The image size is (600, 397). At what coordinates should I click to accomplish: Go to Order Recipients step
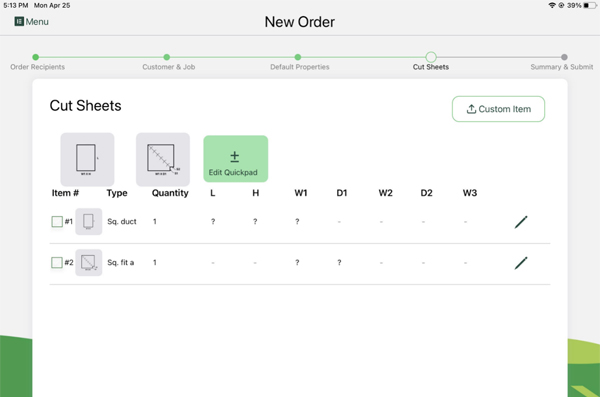click(36, 57)
